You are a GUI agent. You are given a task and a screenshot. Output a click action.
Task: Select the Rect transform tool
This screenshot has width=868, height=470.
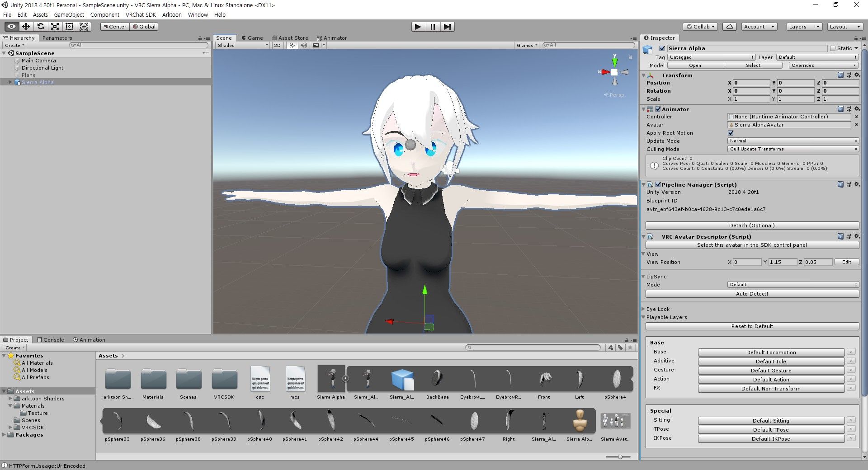tap(69, 27)
